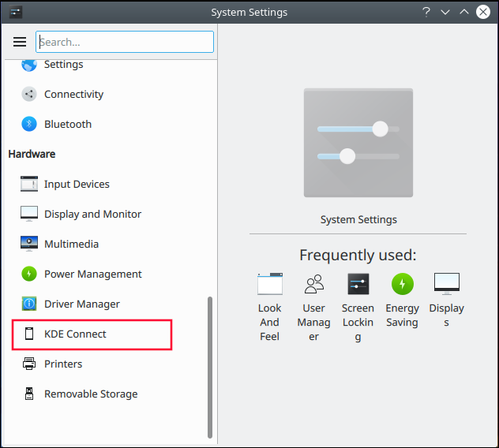This screenshot has width=499, height=448.
Task: Click the question mark help button
Action: click(x=426, y=12)
